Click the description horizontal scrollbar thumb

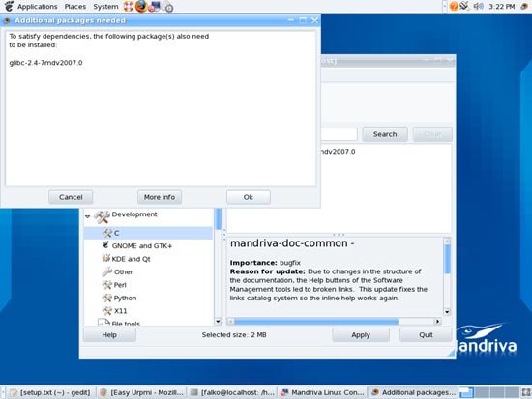tap(316, 321)
